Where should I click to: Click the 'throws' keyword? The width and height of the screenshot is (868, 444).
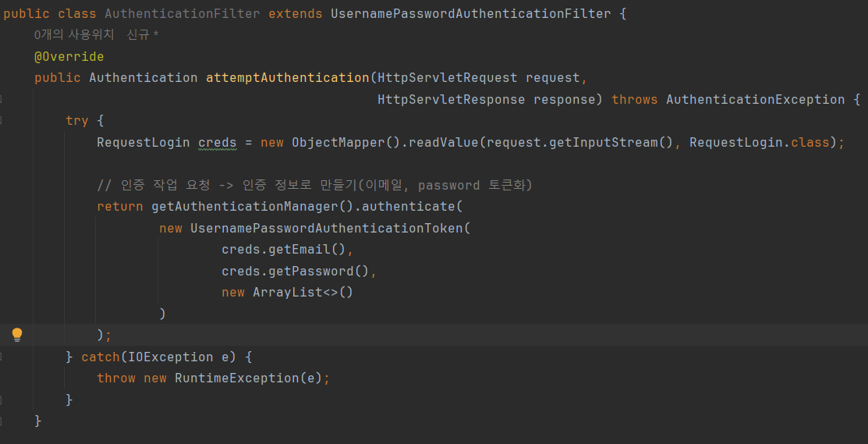[x=634, y=100]
